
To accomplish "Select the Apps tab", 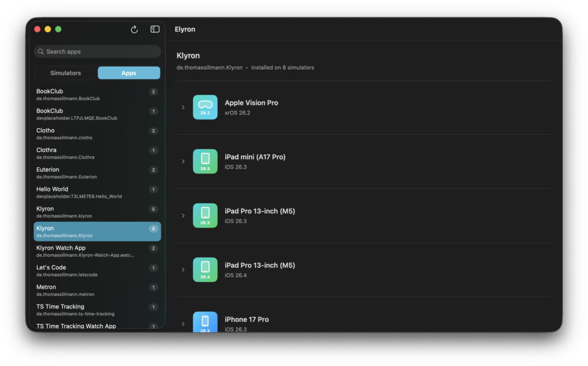I will [x=129, y=73].
